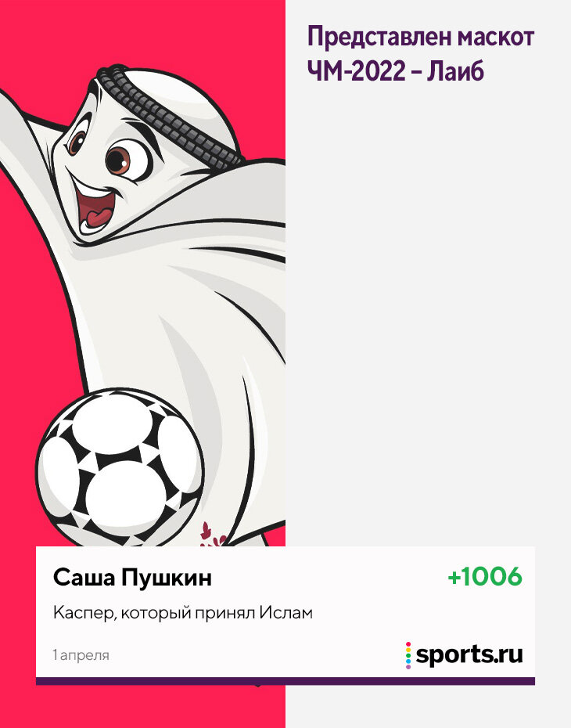This screenshot has width=571, height=728.
Task: Click the headline line 'ЧМ-2022 – Лаиб'
Action: tap(396, 71)
